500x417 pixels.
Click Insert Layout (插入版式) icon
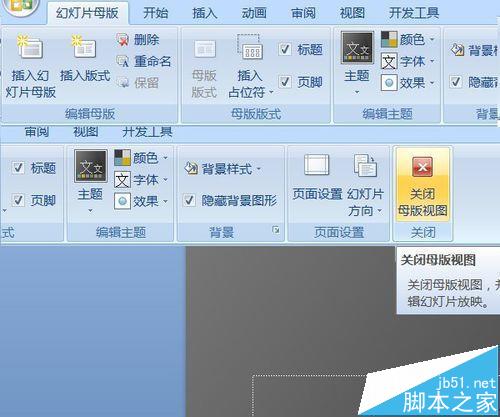point(84,46)
